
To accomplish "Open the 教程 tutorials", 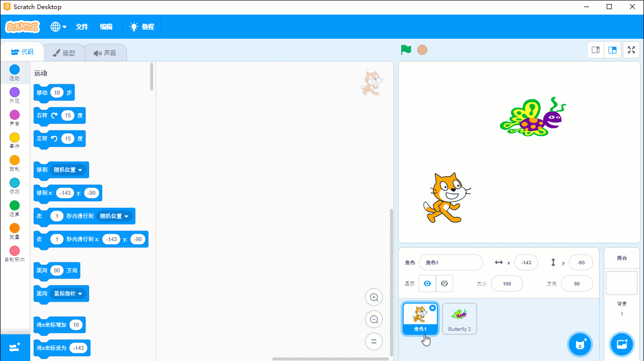I will tap(142, 27).
